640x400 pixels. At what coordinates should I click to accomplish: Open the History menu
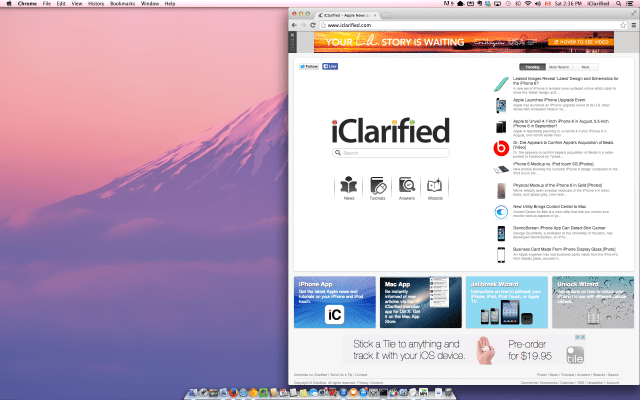click(96, 3)
